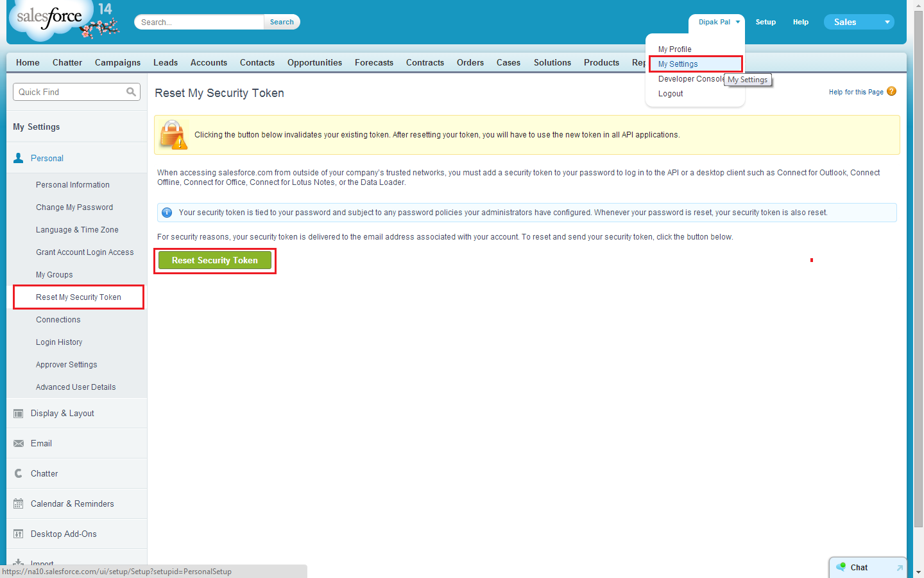
Task: Go to the Campaigns tab
Action: (x=117, y=62)
